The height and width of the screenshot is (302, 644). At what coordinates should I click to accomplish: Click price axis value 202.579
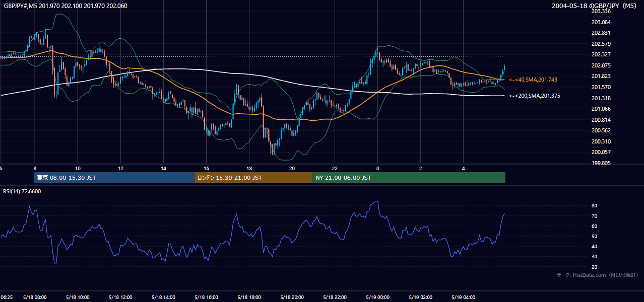(601, 44)
